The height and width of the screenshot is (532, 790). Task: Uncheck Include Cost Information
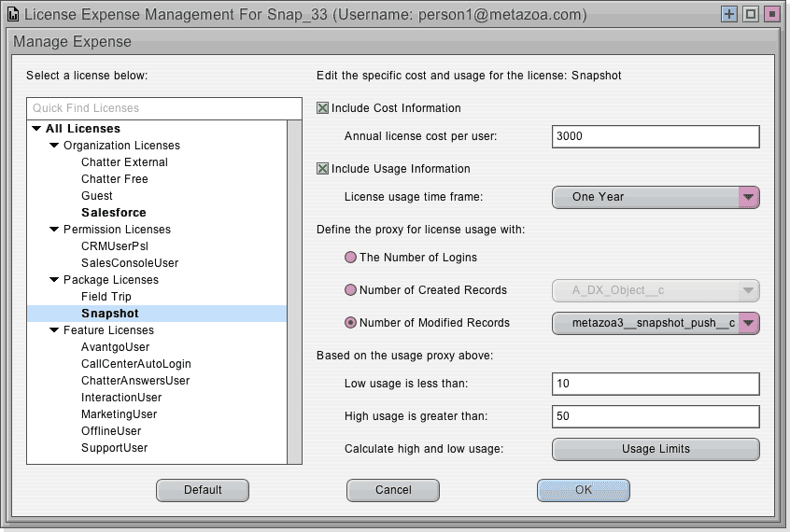(322, 108)
